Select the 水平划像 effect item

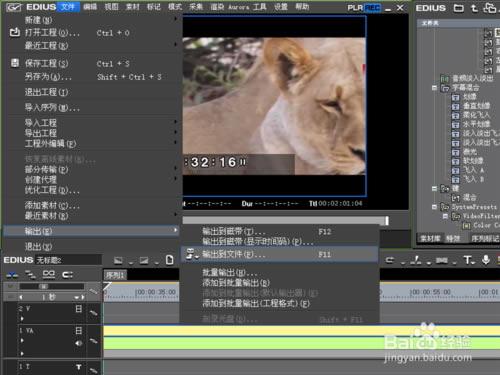click(476, 124)
